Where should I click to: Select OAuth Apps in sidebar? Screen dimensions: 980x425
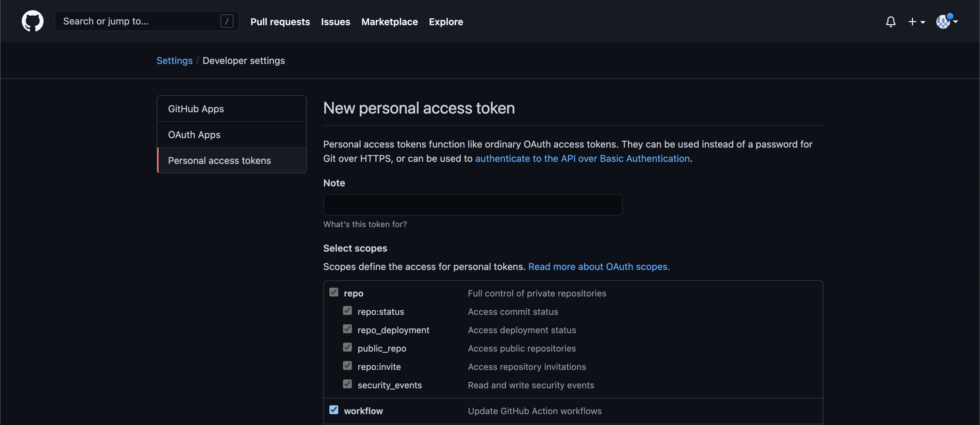click(x=194, y=135)
